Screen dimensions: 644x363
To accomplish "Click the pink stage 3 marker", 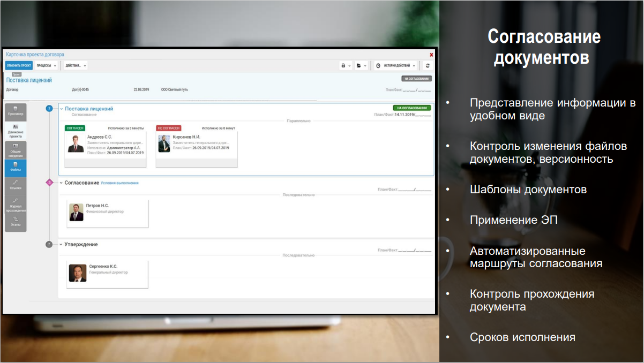I will [x=49, y=183].
